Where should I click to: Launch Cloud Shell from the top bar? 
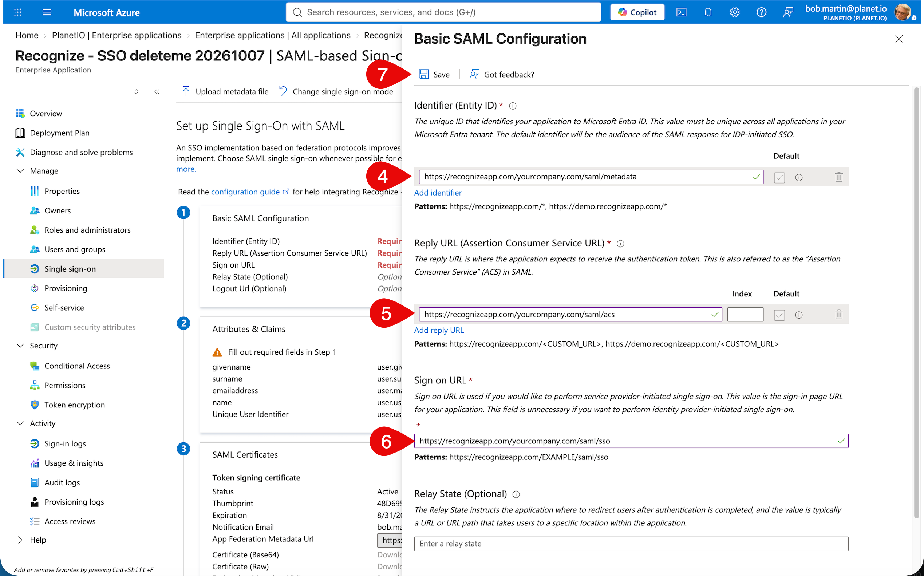pyautogui.click(x=682, y=12)
